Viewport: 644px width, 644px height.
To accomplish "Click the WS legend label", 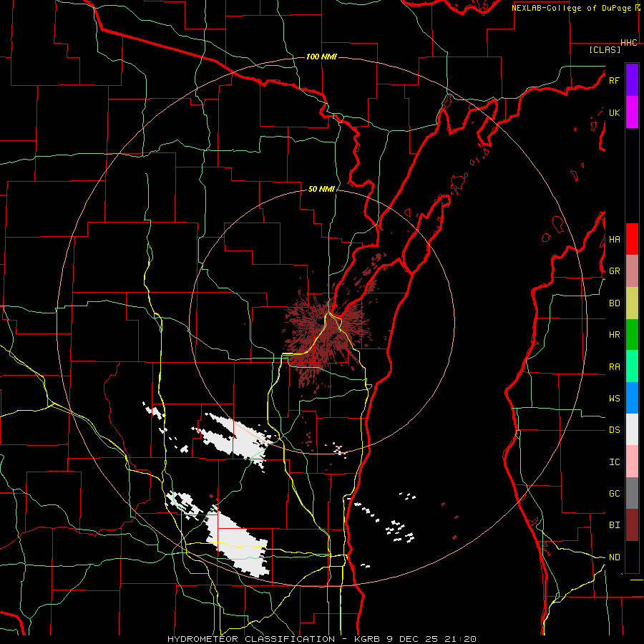I will 614,399.
